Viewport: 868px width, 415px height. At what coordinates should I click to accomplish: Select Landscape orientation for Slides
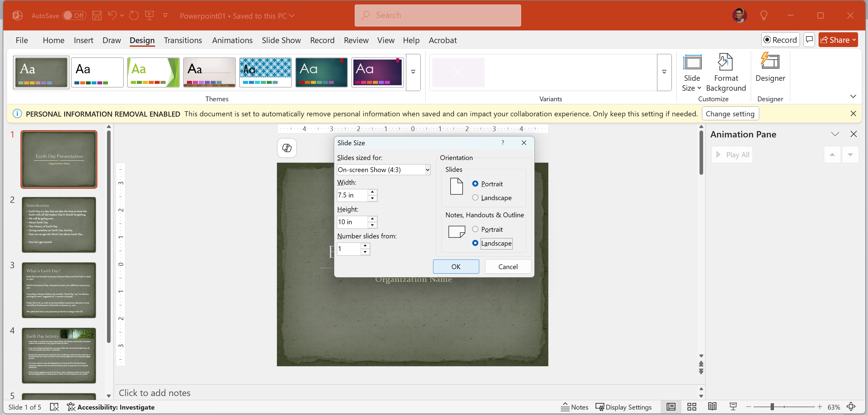point(475,198)
